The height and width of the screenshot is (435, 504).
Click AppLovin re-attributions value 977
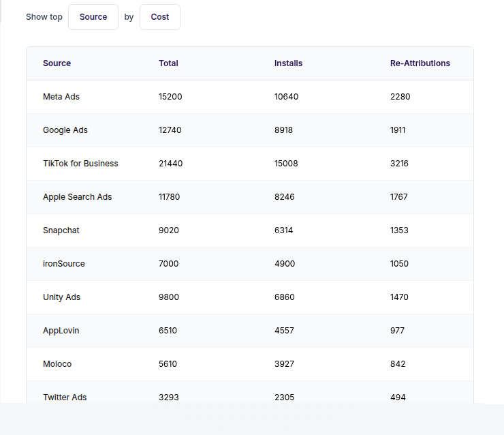point(397,331)
